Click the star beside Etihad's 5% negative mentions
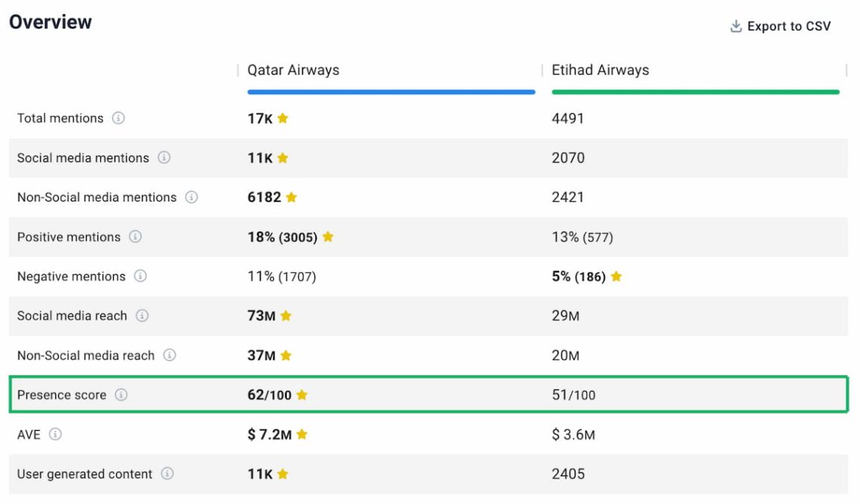860x504 pixels. (x=616, y=276)
